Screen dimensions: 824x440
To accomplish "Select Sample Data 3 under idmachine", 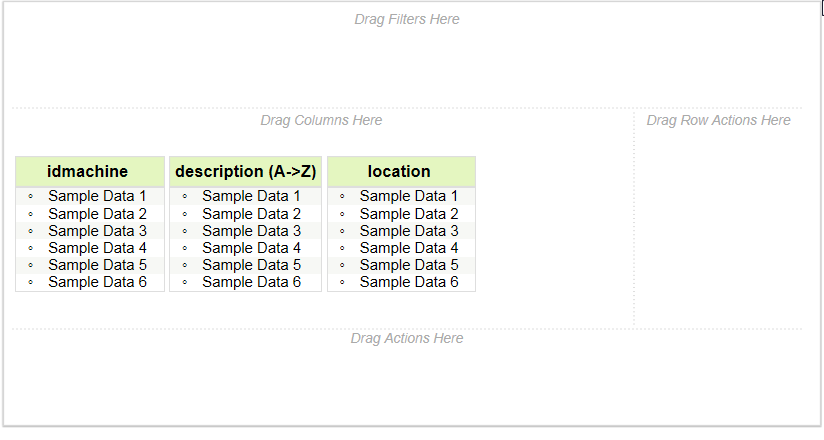I will (x=97, y=231).
